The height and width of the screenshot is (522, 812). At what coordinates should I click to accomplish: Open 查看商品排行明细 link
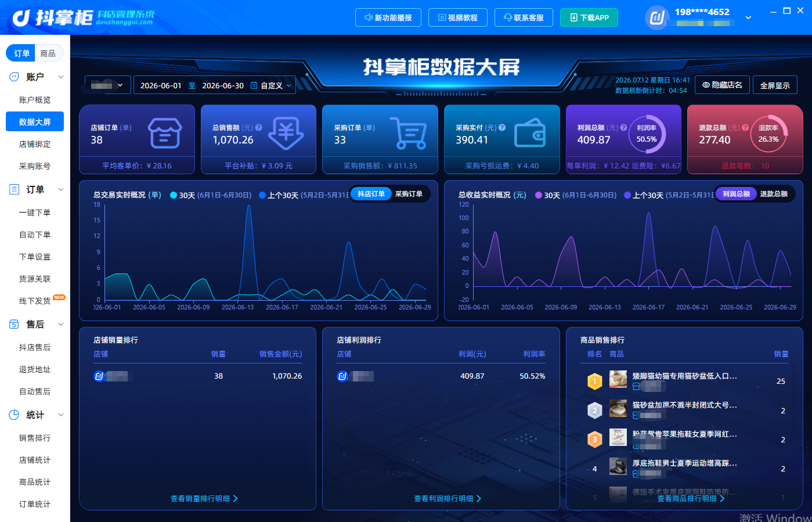(x=691, y=498)
